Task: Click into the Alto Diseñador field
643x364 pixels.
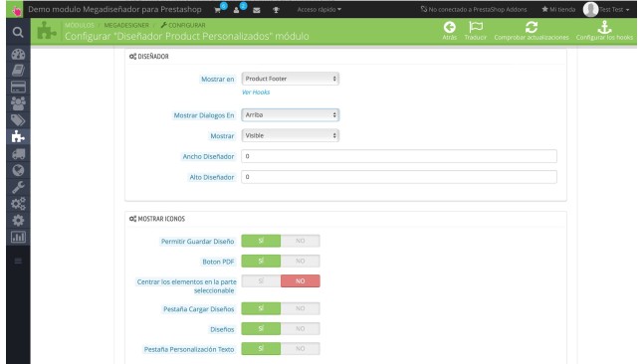Action: tap(399, 177)
